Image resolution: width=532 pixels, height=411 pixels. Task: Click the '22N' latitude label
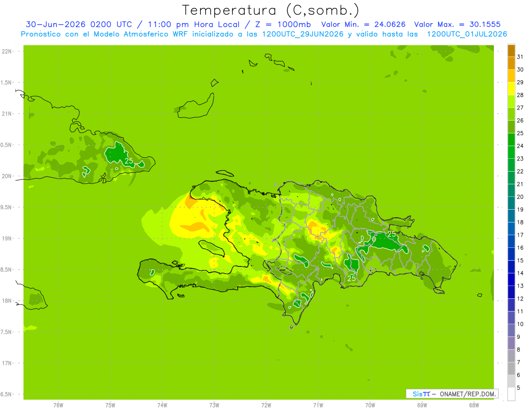click(7, 51)
